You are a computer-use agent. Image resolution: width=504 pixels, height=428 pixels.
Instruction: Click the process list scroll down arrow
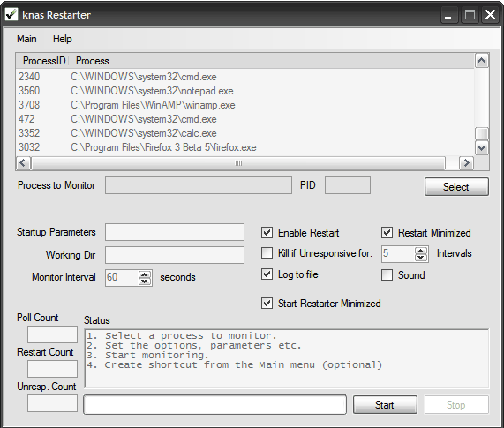coord(481,147)
